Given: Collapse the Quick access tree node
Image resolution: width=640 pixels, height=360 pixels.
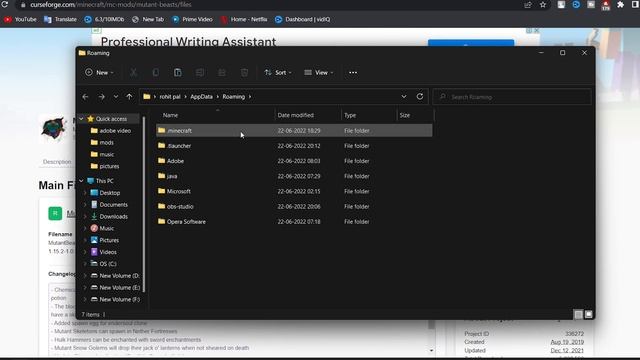Looking at the screenshot, I should (x=81, y=119).
